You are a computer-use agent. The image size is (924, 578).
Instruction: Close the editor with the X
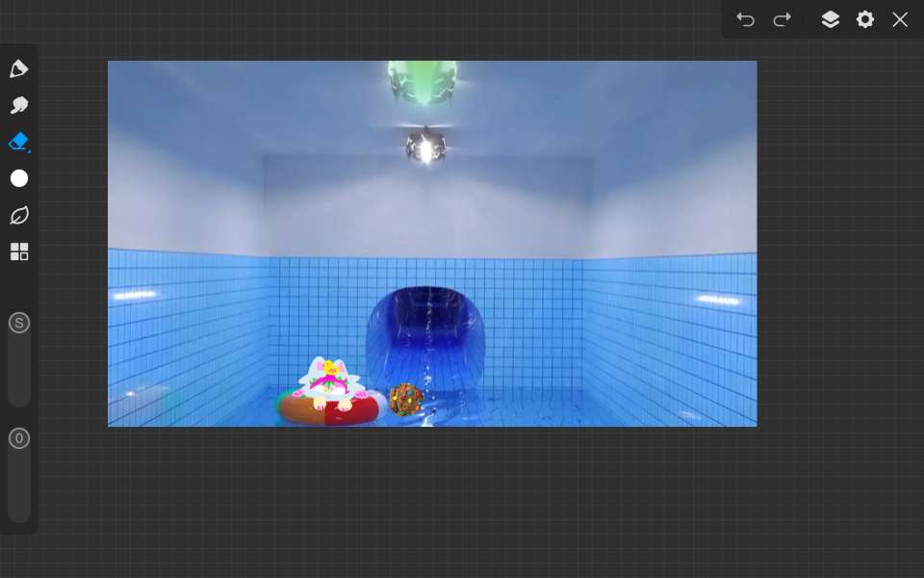tap(900, 19)
